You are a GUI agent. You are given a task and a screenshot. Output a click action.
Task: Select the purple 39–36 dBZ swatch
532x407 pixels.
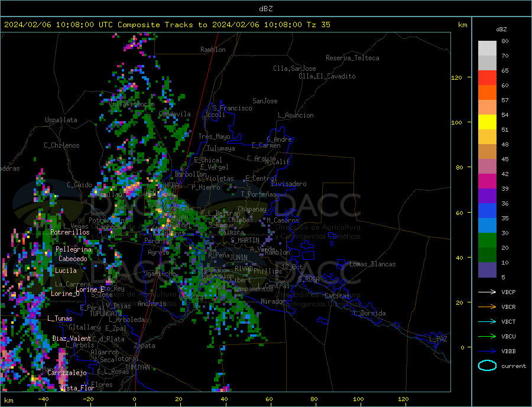(487, 196)
